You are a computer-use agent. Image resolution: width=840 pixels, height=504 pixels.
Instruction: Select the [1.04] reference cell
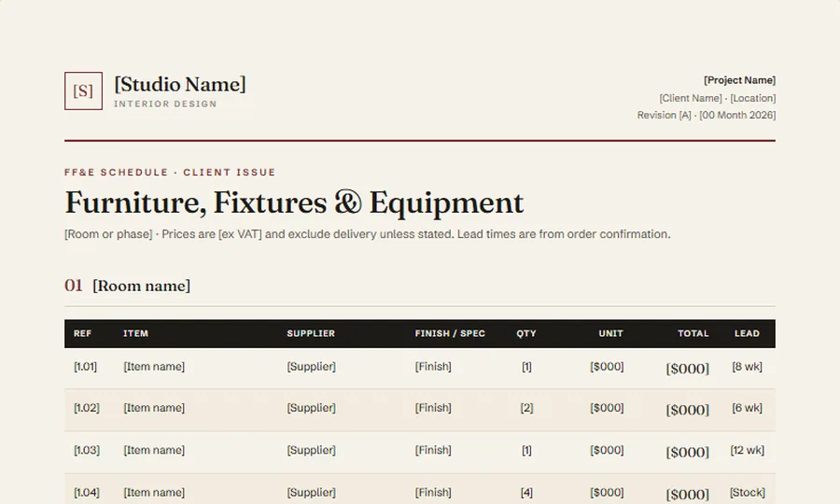pos(86,493)
